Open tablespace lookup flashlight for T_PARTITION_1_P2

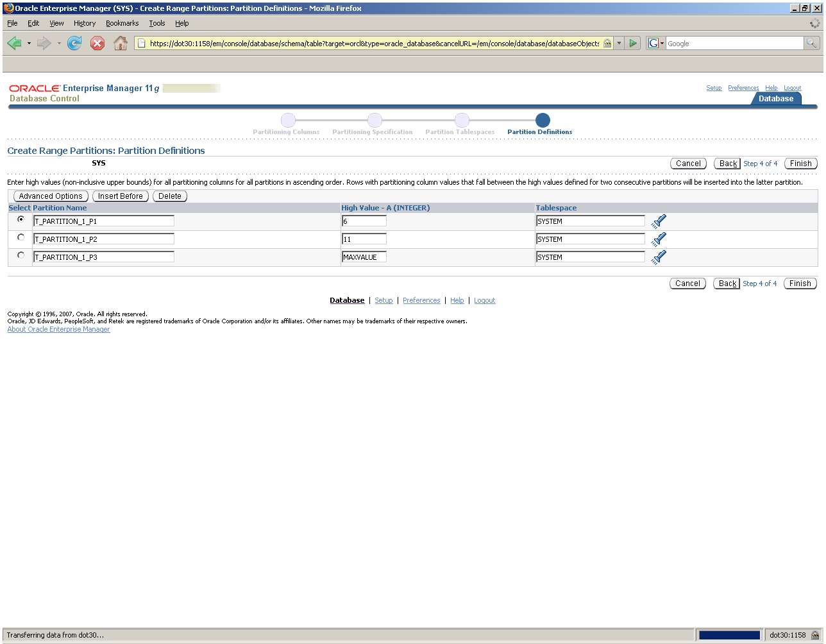tap(659, 239)
